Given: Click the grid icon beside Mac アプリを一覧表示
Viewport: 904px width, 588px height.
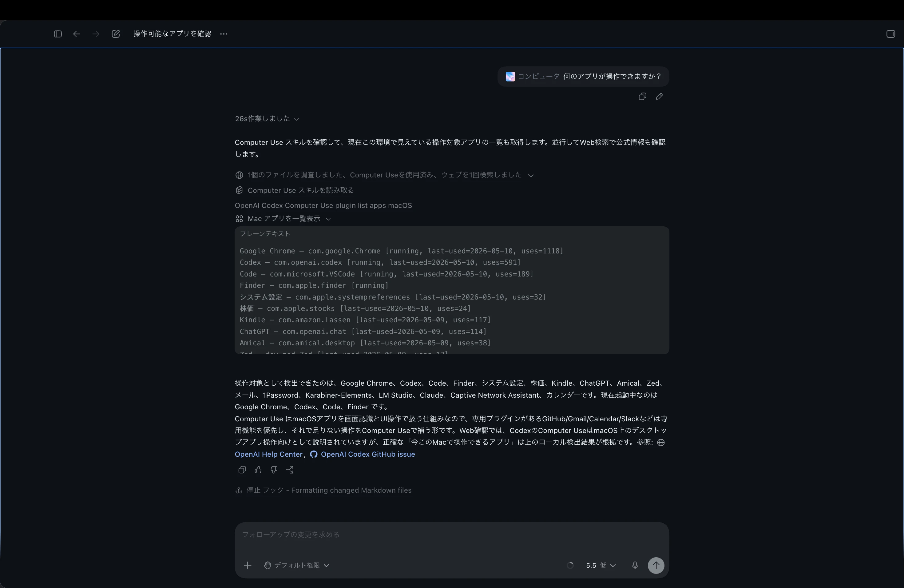Looking at the screenshot, I should pyautogui.click(x=239, y=219).
